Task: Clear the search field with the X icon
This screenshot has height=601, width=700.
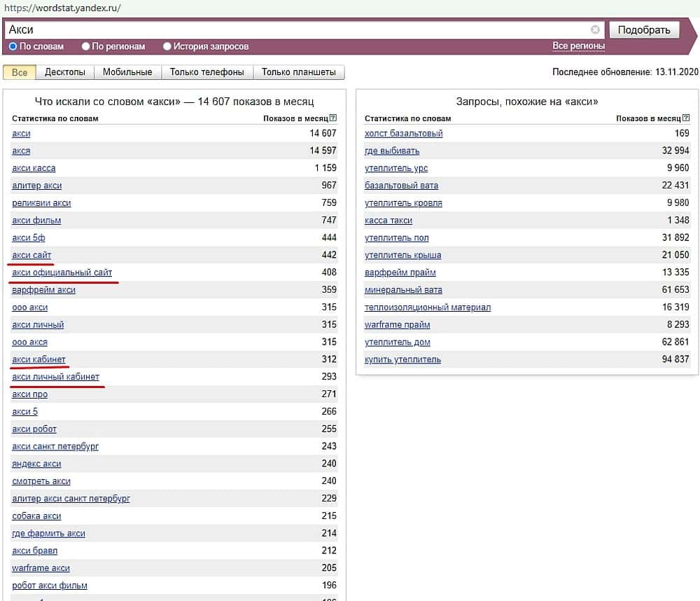Action: [595, 30]
